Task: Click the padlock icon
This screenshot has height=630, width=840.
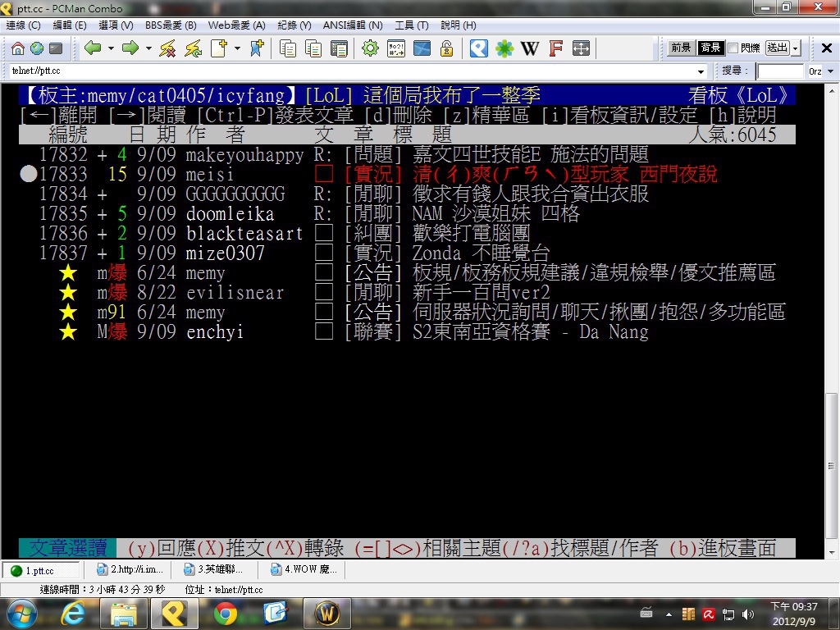Action: (446, 48)
